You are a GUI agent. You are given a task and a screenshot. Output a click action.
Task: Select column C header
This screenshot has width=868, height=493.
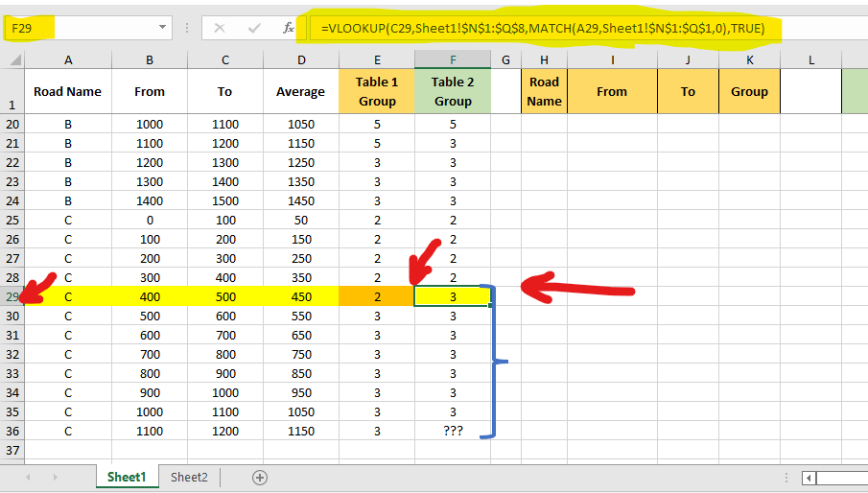pyautogui.click(x=225, y=59)
